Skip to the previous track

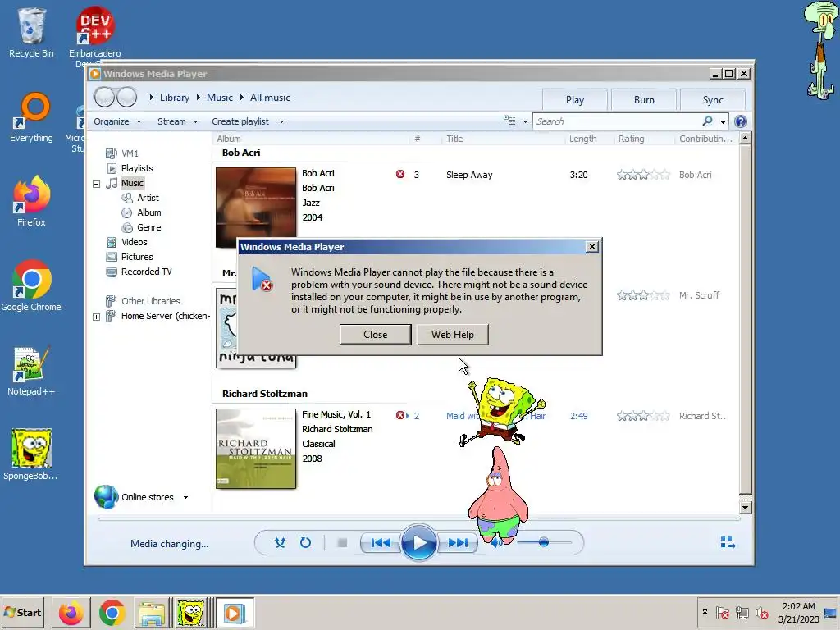(x=381, y=543)
